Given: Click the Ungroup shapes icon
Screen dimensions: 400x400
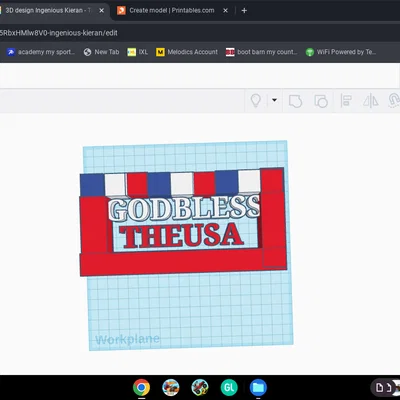Looking at the screenshot, I should coord(321,101).
